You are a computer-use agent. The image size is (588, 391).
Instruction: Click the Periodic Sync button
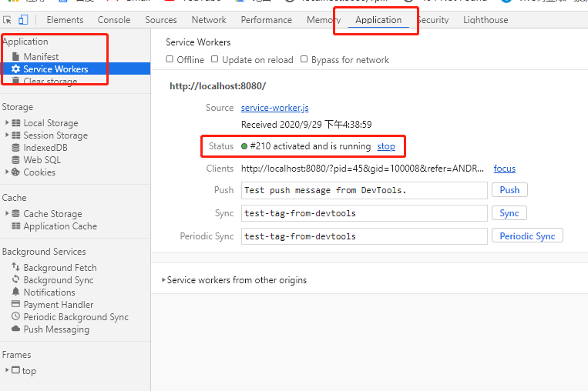click(527, 236)
